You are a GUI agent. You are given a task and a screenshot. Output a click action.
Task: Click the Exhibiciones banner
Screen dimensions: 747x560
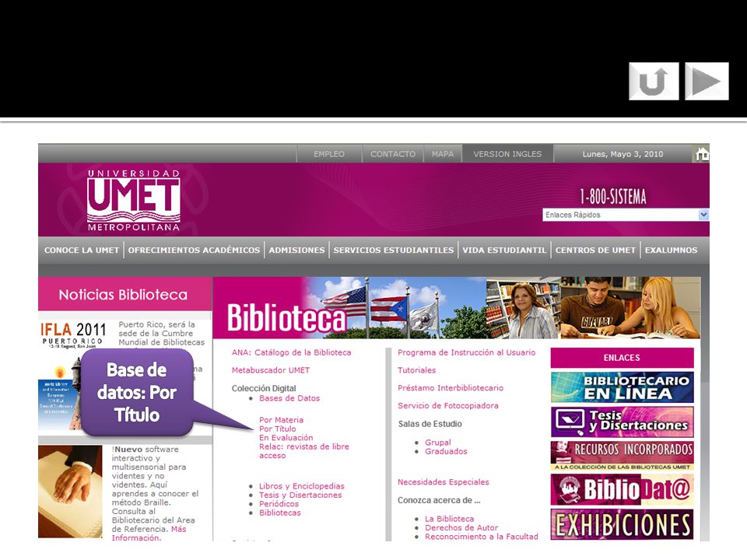point(622,524)
